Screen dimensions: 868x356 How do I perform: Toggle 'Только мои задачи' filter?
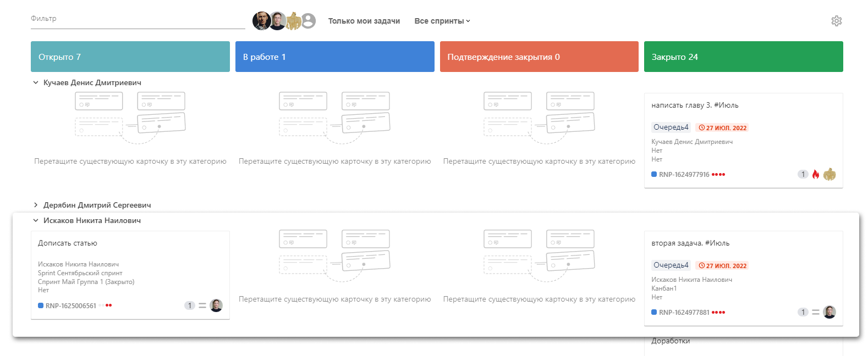[364, 21]
